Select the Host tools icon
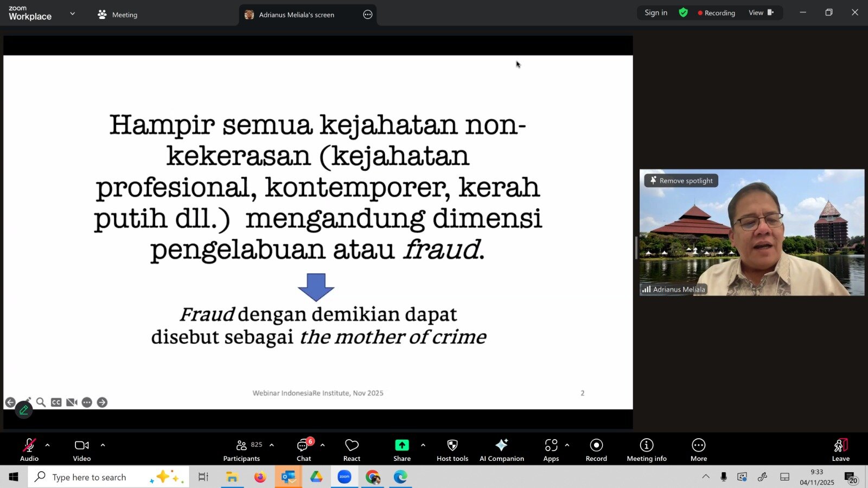868x488 pixels. pyautogui.click(x=451, y=449)
